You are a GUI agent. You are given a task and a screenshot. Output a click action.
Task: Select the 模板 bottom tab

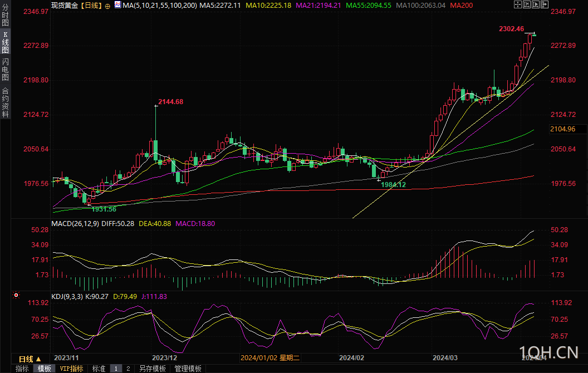click(44, 369)
